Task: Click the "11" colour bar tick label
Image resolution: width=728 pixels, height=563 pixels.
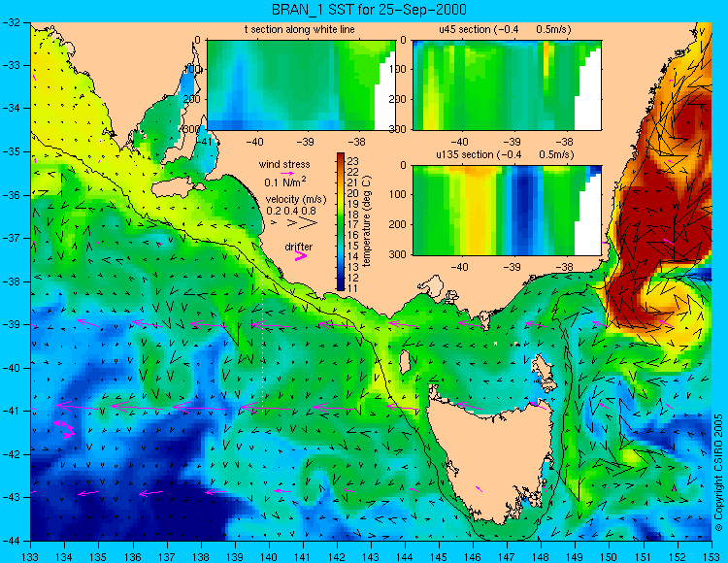Action: pos(353,288)
